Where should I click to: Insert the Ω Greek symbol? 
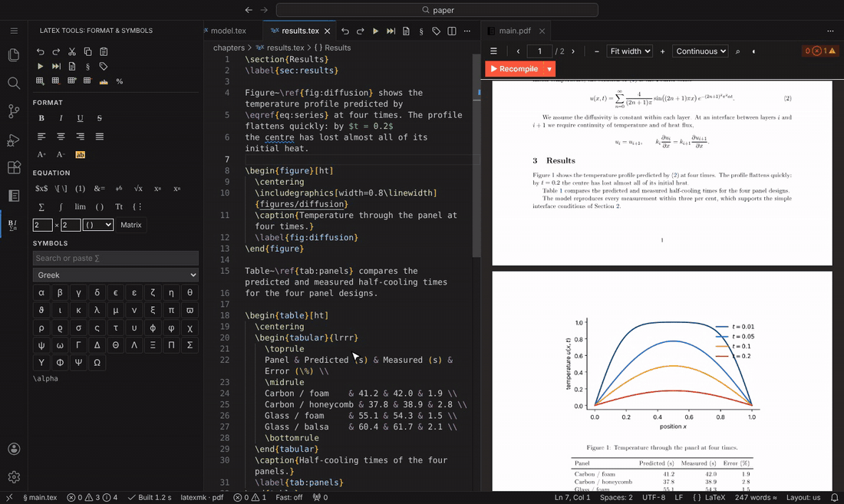[x=97, y=363]
